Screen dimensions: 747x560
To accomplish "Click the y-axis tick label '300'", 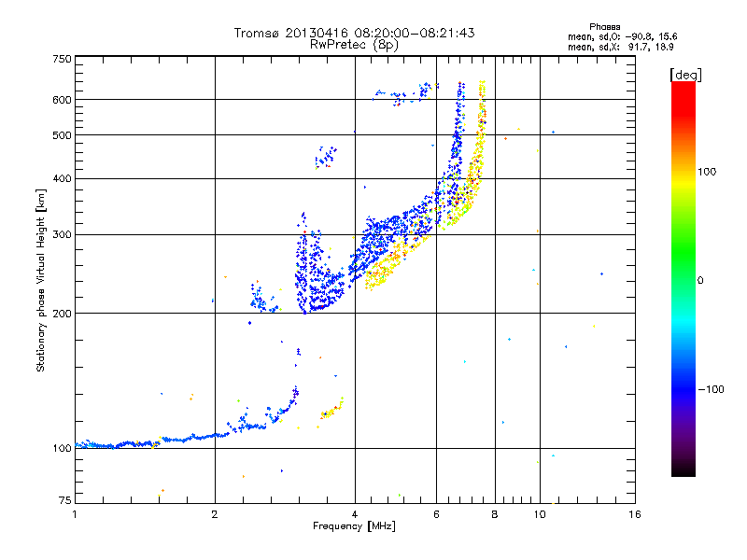I will (x=62, y=235).
